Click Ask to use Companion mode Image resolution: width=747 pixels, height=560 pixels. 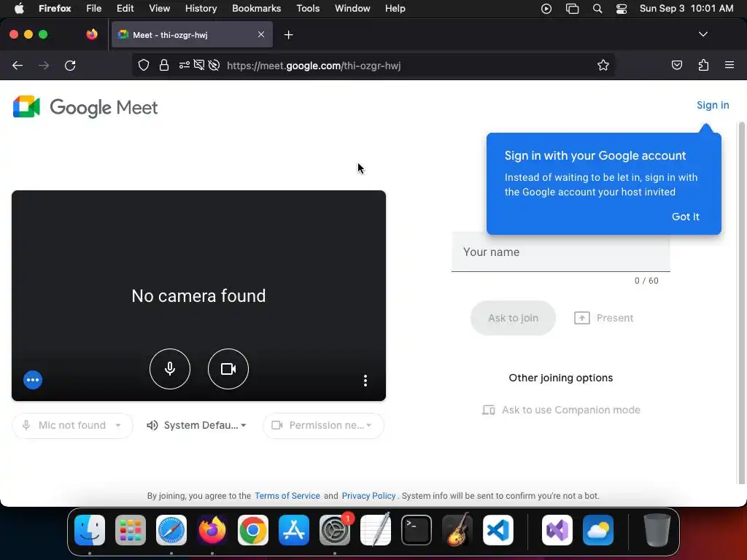click(561, 410)
